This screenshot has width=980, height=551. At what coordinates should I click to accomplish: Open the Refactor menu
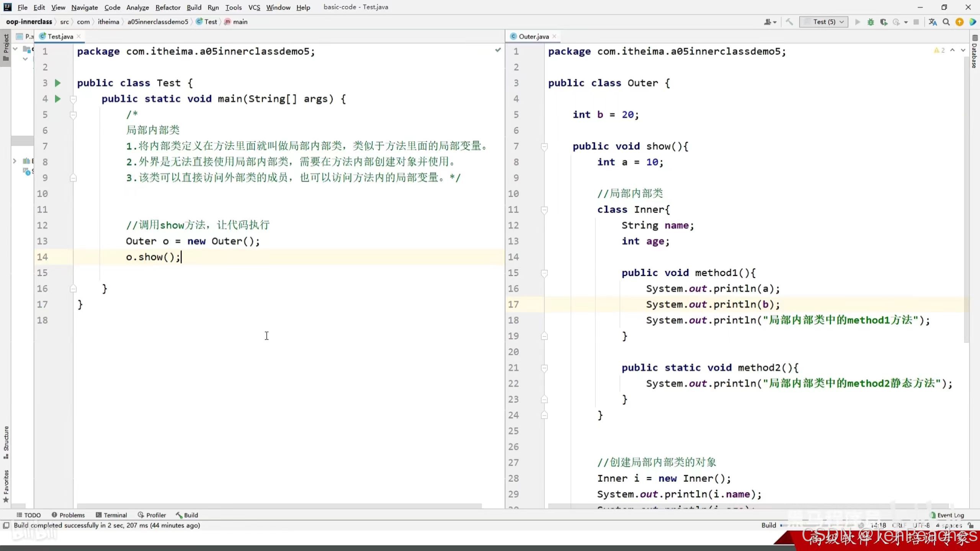click(x=168, y=7)
